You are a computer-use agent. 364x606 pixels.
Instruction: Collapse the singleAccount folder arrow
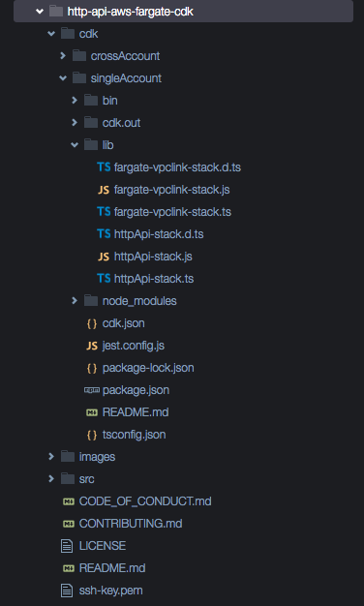(63, 78)
